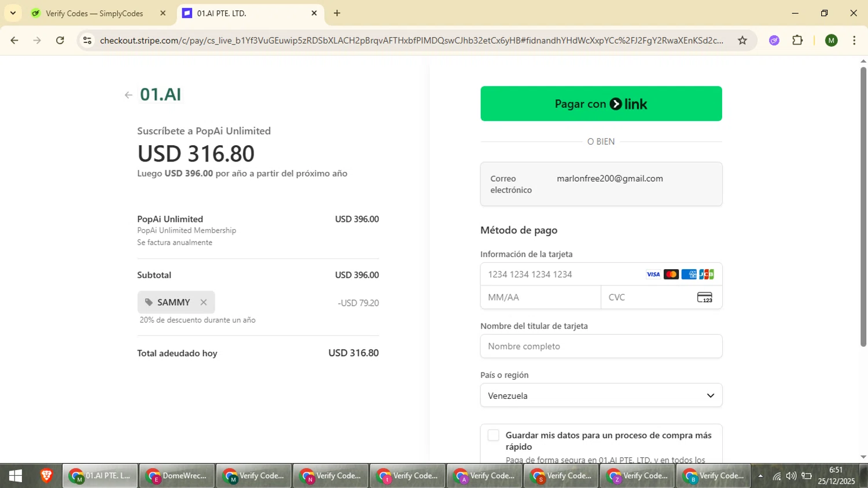Open the País o región Venezuela dropdown
This screenshot has width=868, height=488.
click(601, 395)
